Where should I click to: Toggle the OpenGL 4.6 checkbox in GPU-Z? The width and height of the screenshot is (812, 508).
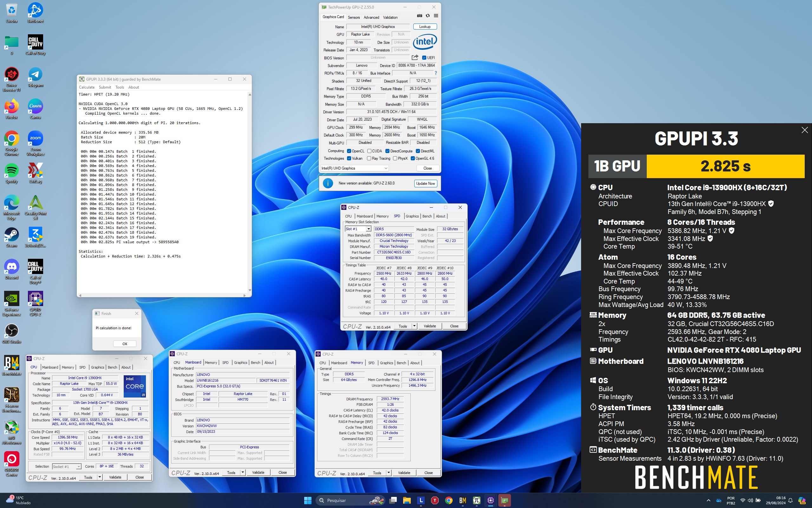pos(413,158)
